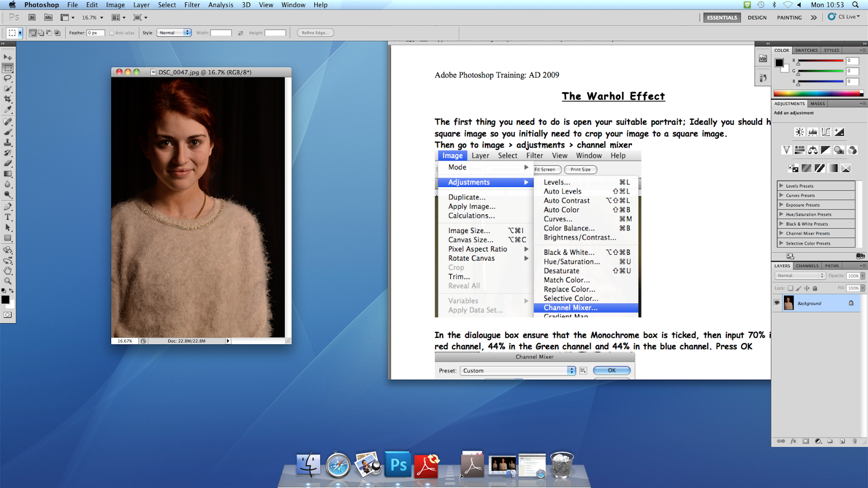Open the Screen Mode dropdown
Viewport: 868px width, 488px height.
click(x=140, y=17)
